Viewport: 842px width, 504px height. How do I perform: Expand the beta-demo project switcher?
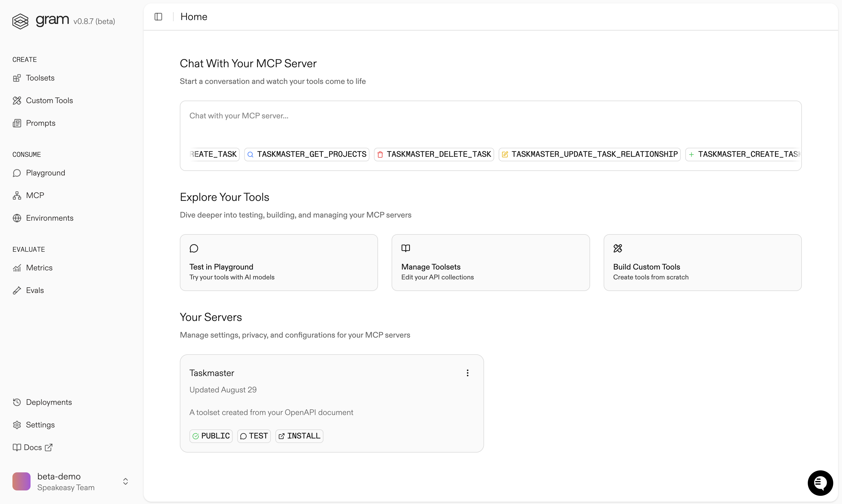[125, 482]
